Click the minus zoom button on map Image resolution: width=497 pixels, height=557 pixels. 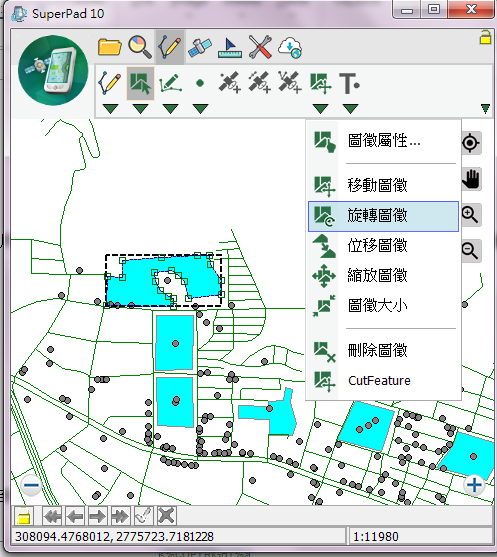tap(31, 485)
